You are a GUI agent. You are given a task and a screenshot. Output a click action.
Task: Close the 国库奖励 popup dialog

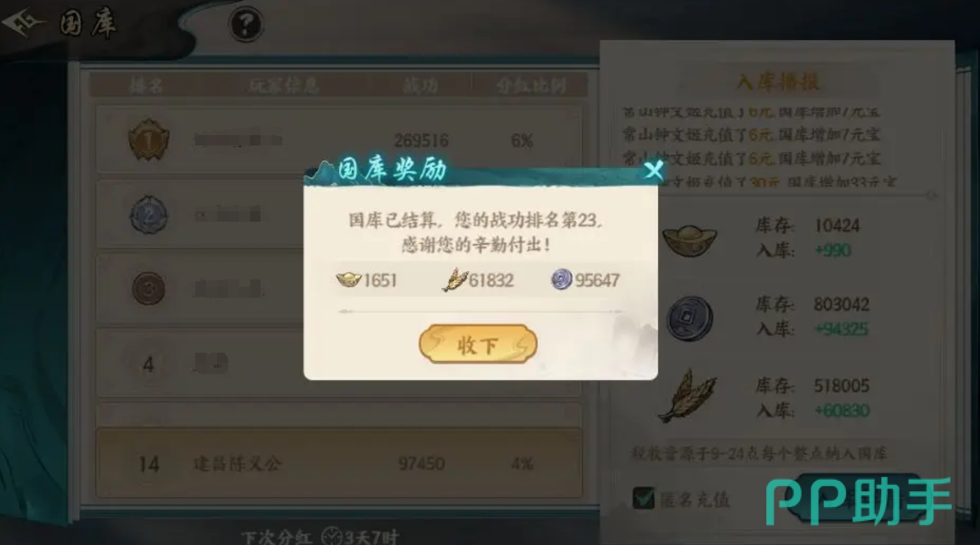click(x=653, y=170)
